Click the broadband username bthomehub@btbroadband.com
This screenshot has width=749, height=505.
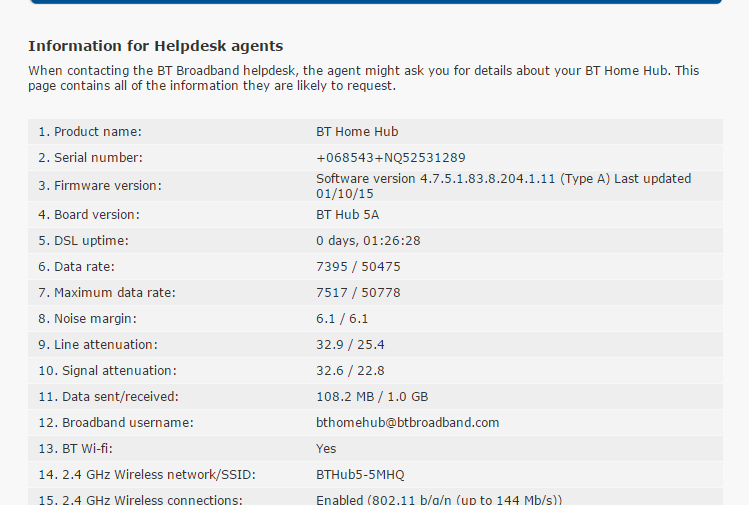coord(407,423)
